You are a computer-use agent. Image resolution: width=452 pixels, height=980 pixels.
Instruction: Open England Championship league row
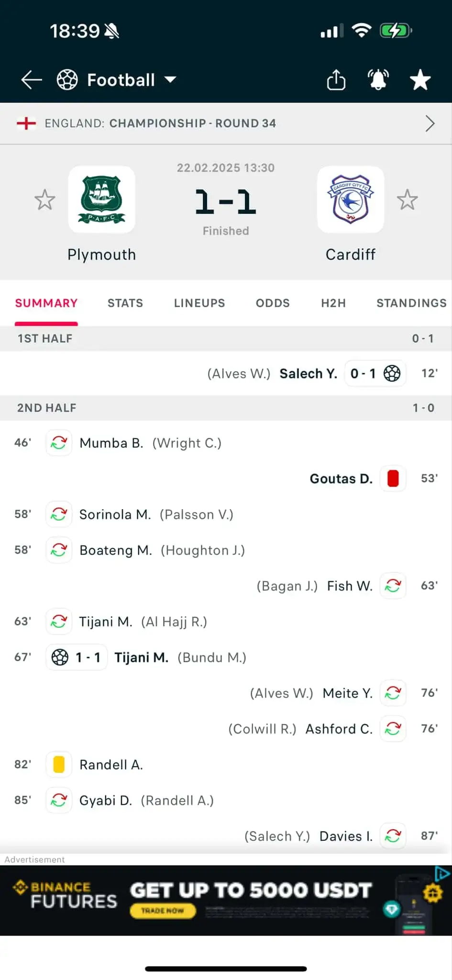tap(191, 123)
